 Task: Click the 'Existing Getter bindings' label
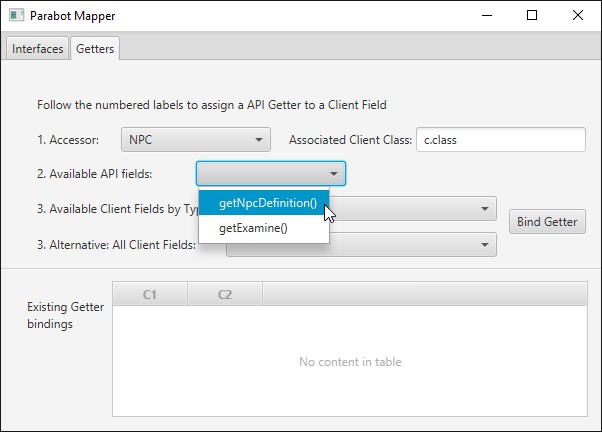(66, 315)
